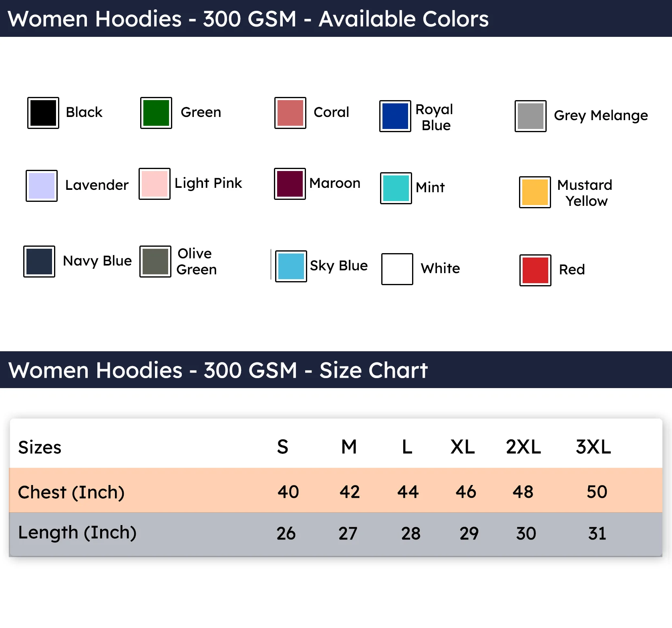The height and width of the screenshot is (628, 672).
Task: Choose the Lavender color swatch
Action: pyautogui.click(x=42, y=186)
